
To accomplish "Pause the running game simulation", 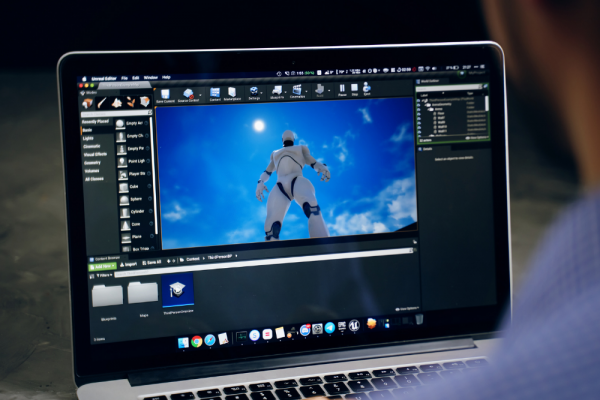I will tap(342, 90).
